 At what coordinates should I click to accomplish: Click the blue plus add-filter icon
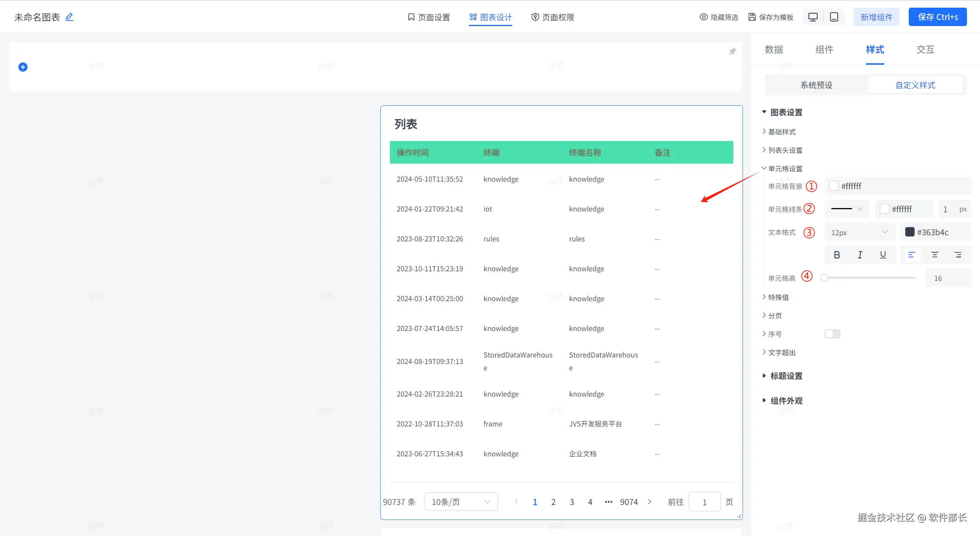23,67
